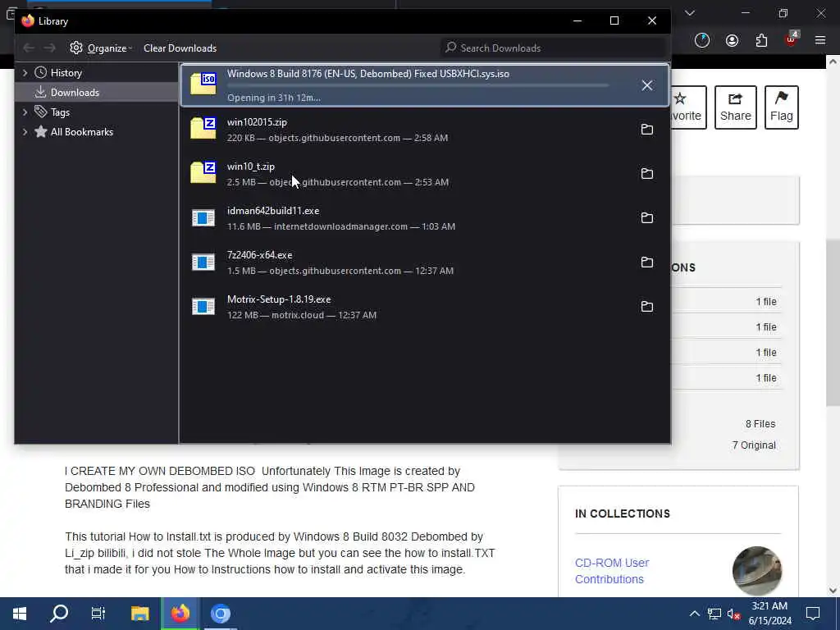Go forward with the Library forward arrow

pos(50,48)
